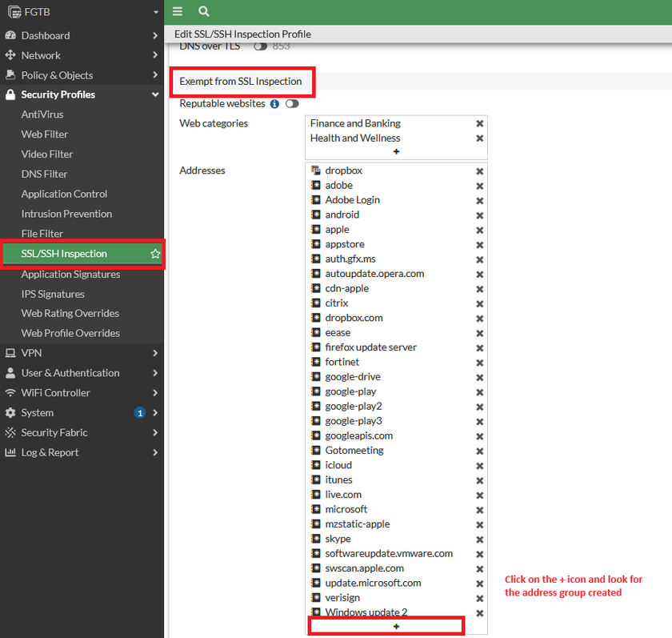The width and height of the screenshot is (672, 638).
Task: Remove Finance and Banking category
Action: click(x=479, y=123)
